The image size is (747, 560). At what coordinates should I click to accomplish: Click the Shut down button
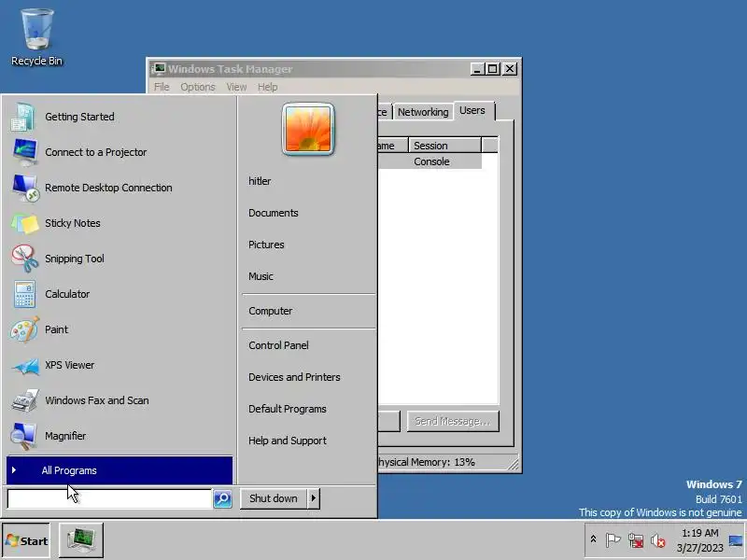tap(274, 498)
